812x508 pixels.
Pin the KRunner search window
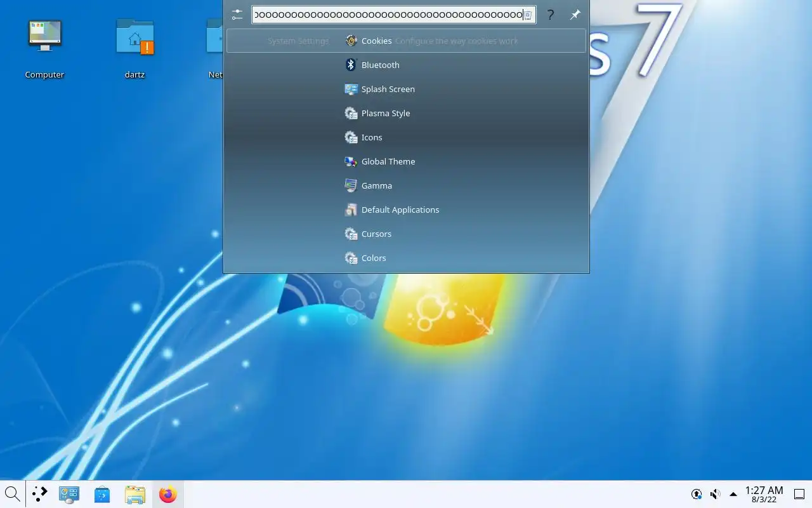pyautogui.click(x=575, y=15)
